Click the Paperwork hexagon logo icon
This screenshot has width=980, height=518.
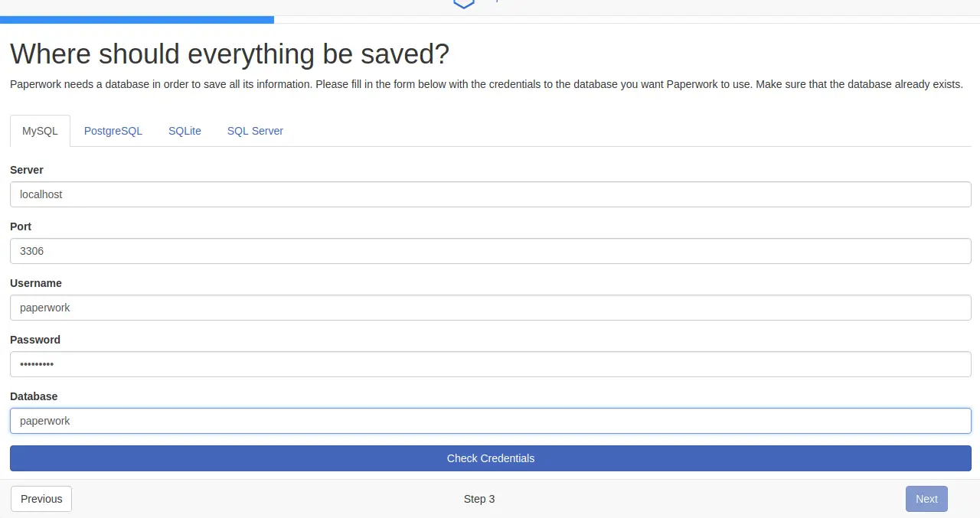pos(464,4)
